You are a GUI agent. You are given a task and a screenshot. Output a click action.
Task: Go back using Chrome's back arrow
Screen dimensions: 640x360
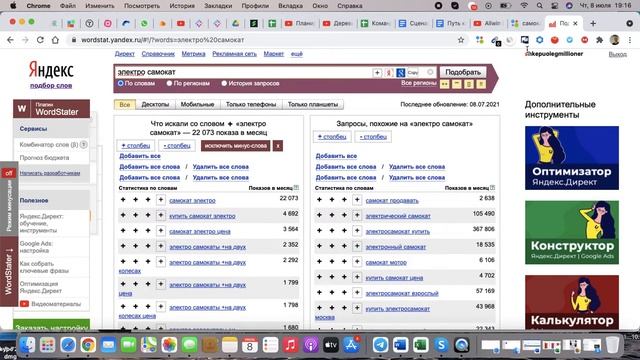10,40
